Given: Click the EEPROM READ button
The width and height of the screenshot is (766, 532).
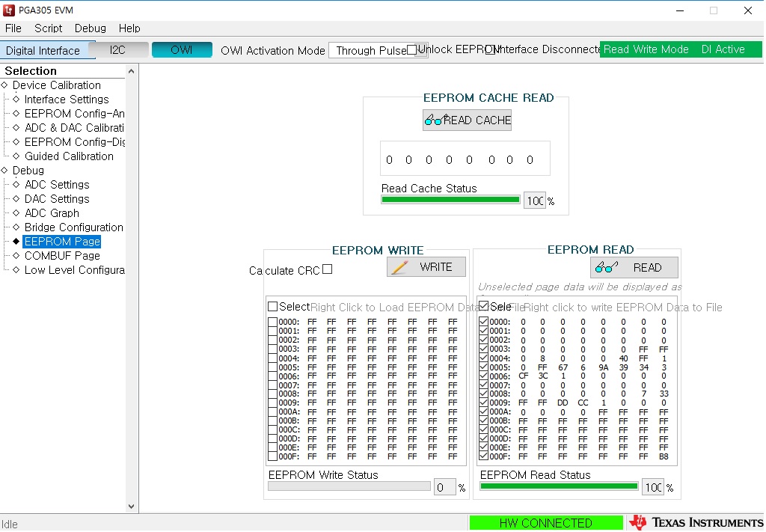Looking at the screenshot, I should [634, 267].
